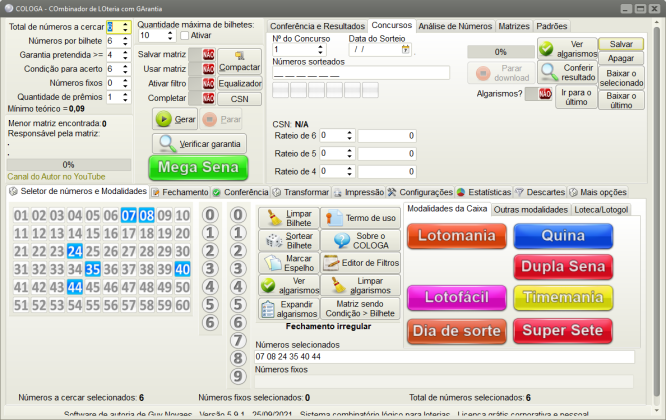Adjust Total de números a cercar stepper
Viewport: 666px width, 420px height.
(125, 27)
